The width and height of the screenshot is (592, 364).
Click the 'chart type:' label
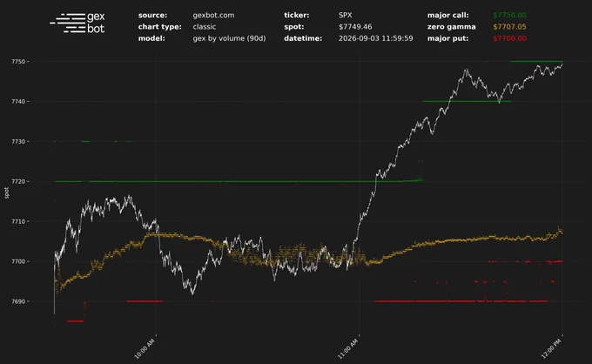(x=159, y=27)
